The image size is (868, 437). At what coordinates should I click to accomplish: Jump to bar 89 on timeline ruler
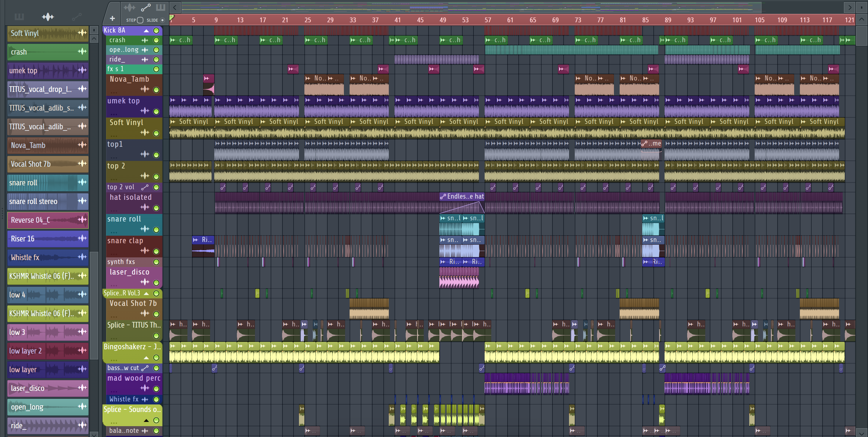668,20
